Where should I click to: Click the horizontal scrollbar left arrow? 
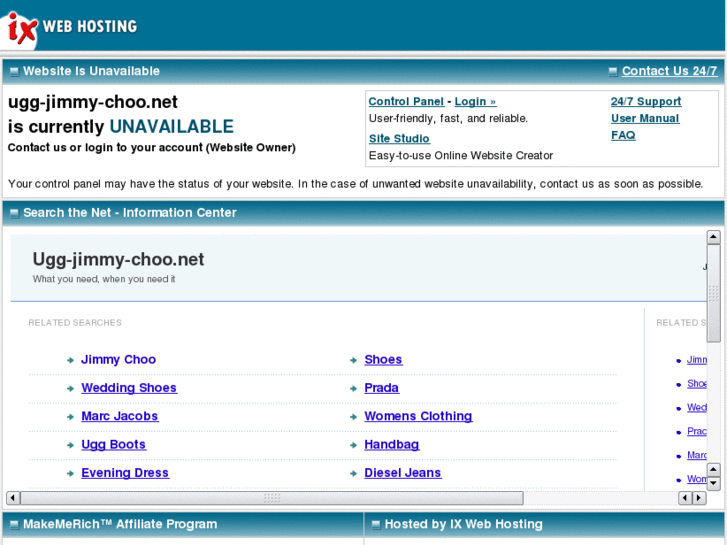coord(13,498)
